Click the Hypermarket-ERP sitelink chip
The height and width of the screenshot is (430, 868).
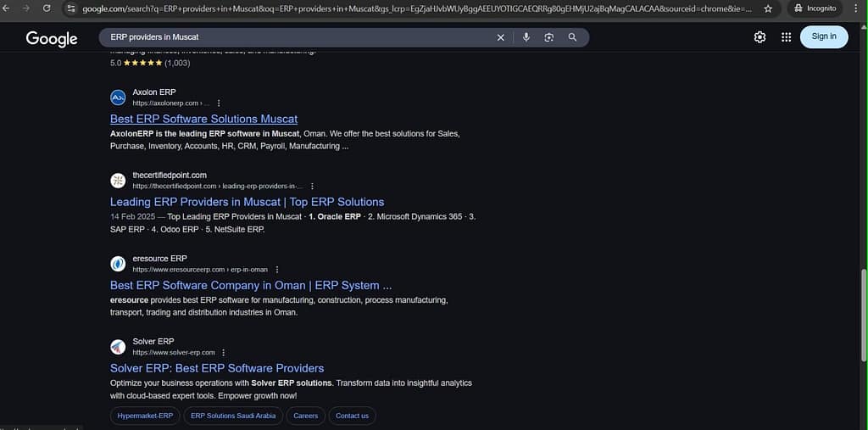[x=145, y=416]
